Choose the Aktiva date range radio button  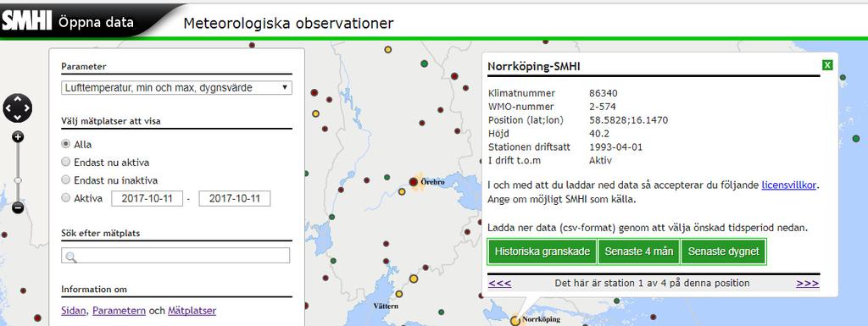(66, 198)
